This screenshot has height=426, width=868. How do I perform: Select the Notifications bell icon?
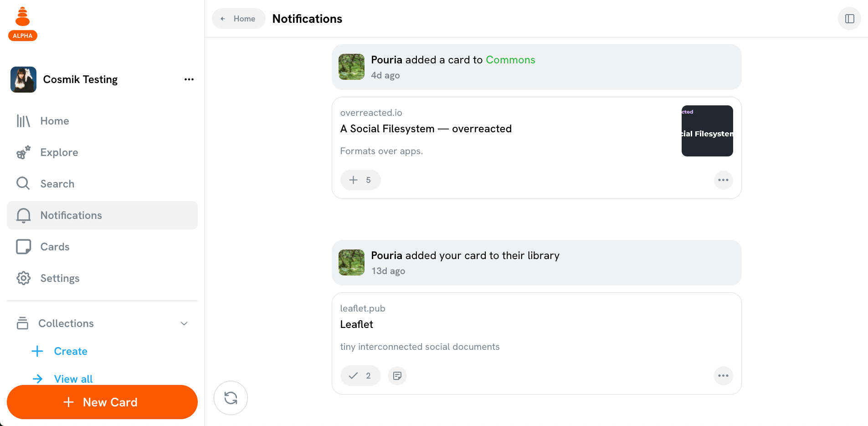[23, 215]
